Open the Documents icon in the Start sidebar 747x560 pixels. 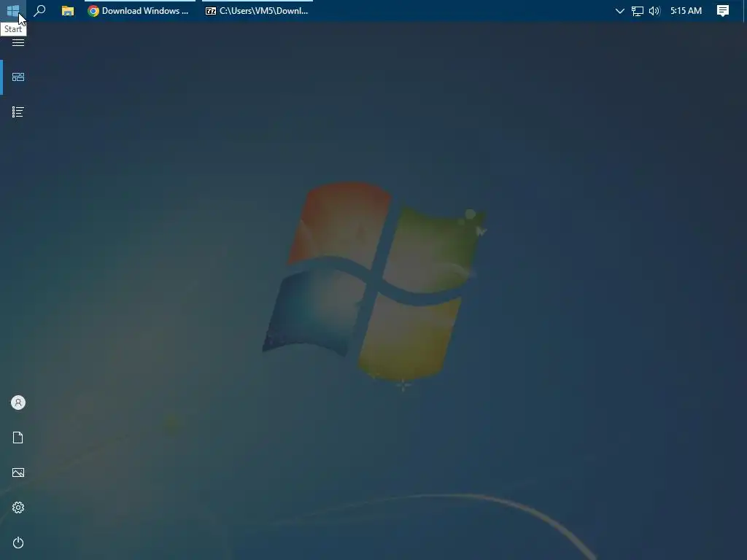pos(18,437)
